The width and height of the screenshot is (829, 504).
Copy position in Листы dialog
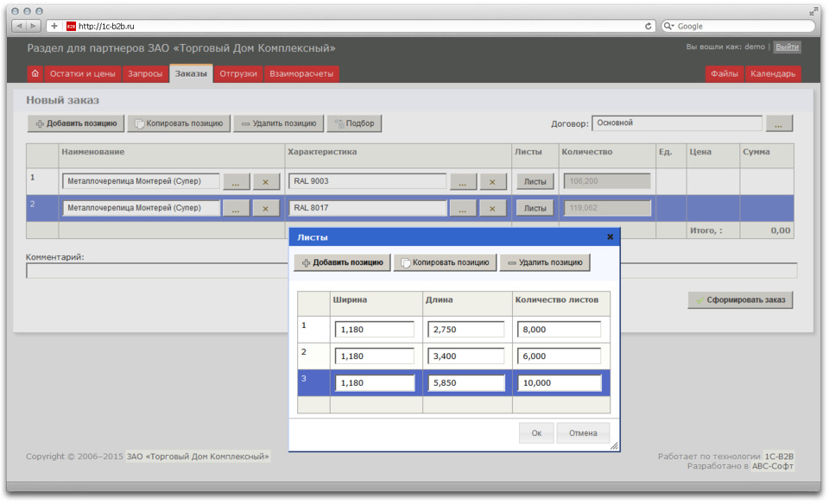pyautogui.click(x=446, y=262)
